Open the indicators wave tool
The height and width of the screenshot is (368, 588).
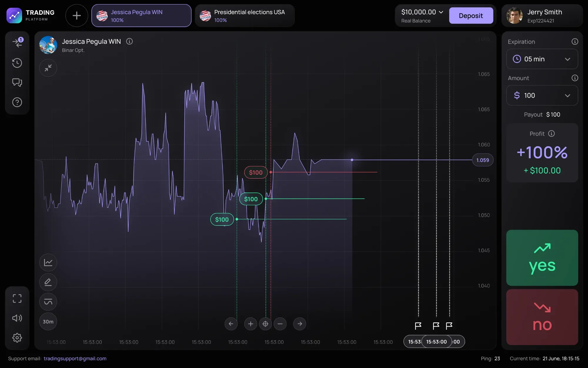(x=48, y=302)
